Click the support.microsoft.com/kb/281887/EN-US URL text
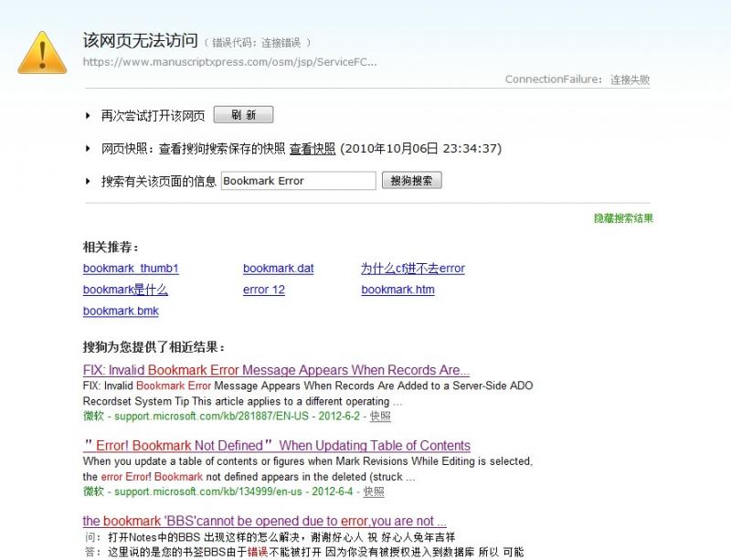 (212, 417)
